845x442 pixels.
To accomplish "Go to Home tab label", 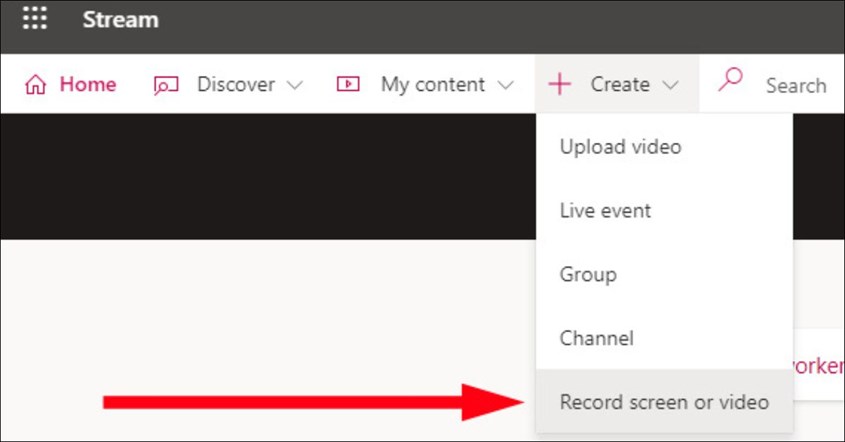I will pyautogui.click(x=88, y=84).
